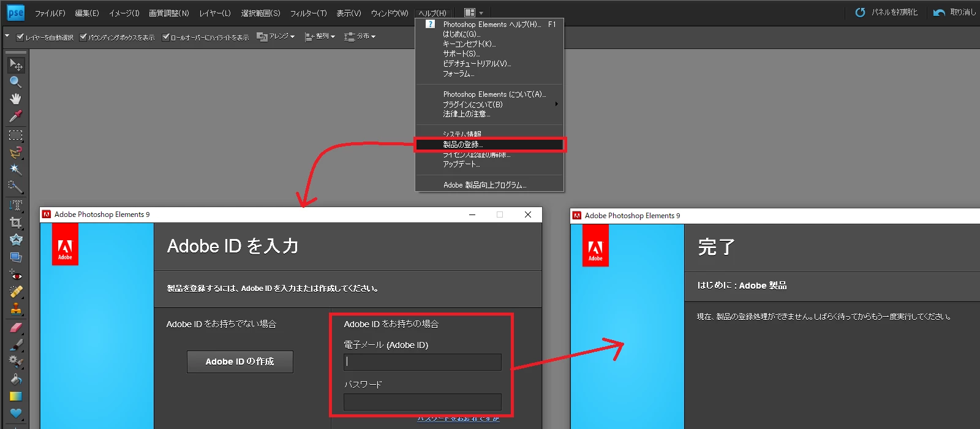Choose 法律上の注意 menu entry
This screenshot has height=429, width=980.
pos(489,114)
